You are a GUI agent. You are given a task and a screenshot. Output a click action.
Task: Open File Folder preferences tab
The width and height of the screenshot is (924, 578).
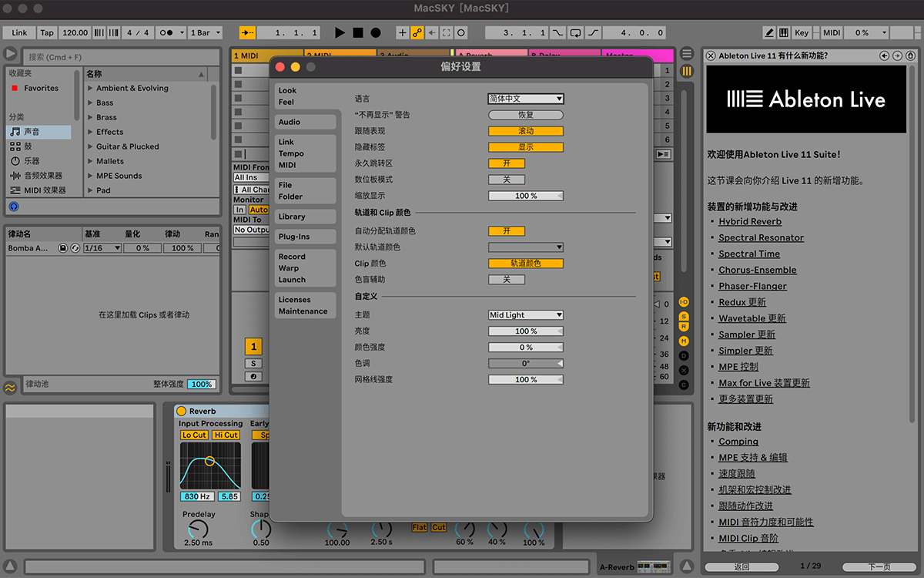305,191
